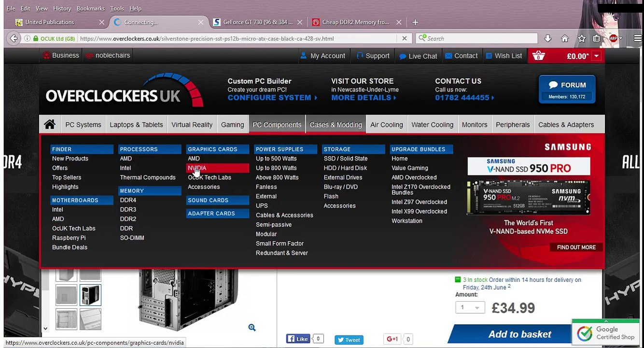The width and height of the screenshot is (644, 348).
Task: Select NVIDIA under Graphics Cards
Action: pyautogui.click(x=217, y=168)
